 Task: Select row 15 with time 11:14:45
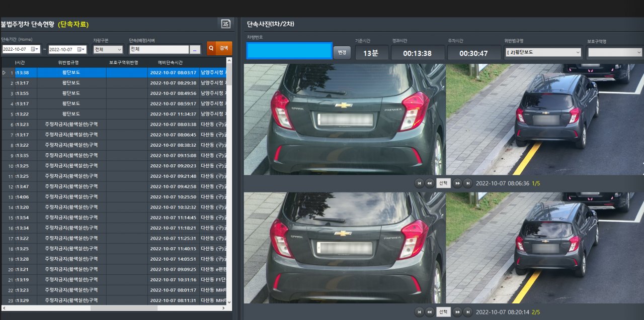[x=113, y=218]
